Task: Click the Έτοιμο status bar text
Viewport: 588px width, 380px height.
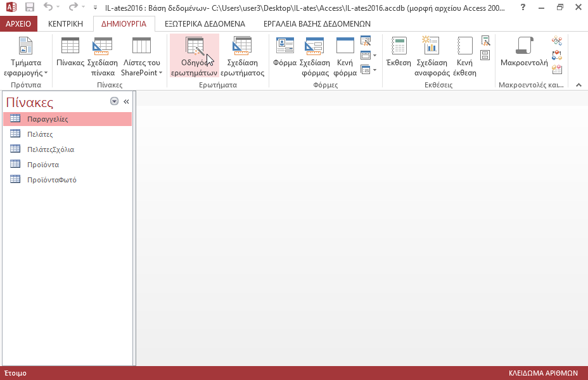Action: (15, 373)
